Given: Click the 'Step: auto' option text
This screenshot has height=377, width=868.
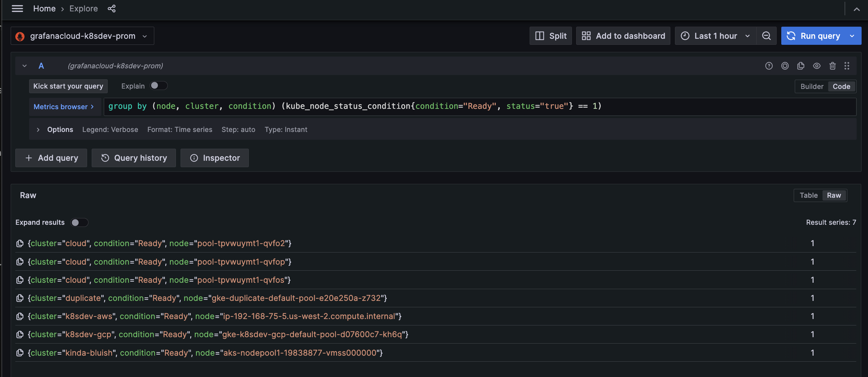Looking at the screenshot, I should [x=239, y=130].
